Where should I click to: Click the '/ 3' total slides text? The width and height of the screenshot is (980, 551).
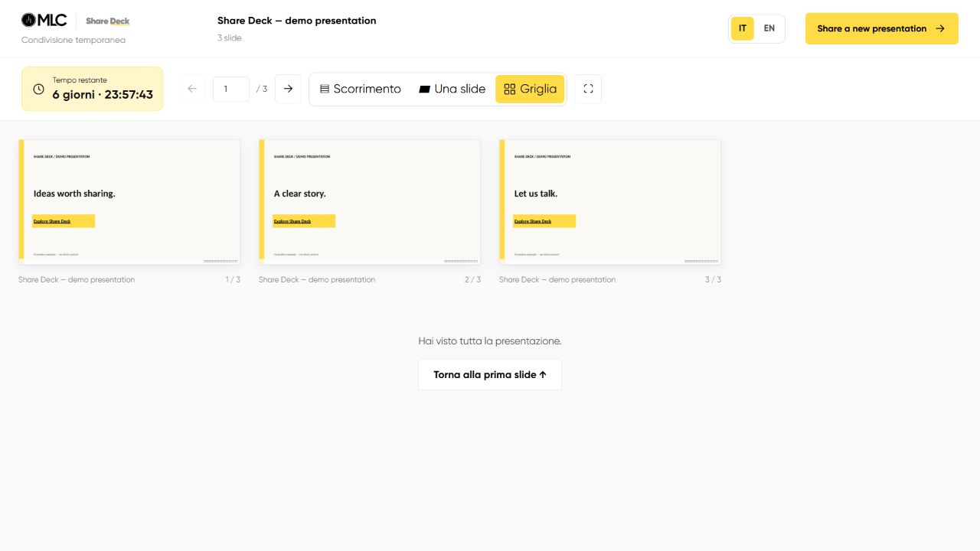[x=262, y=89]
